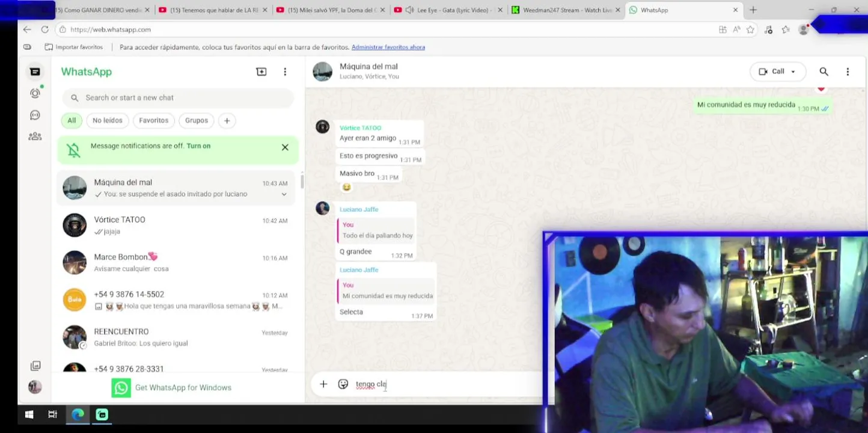This screenshot has width=868, height=433.
Task: Open Vórtice TATOO chat
Action: pyautogui.click(x=176, y=225)
